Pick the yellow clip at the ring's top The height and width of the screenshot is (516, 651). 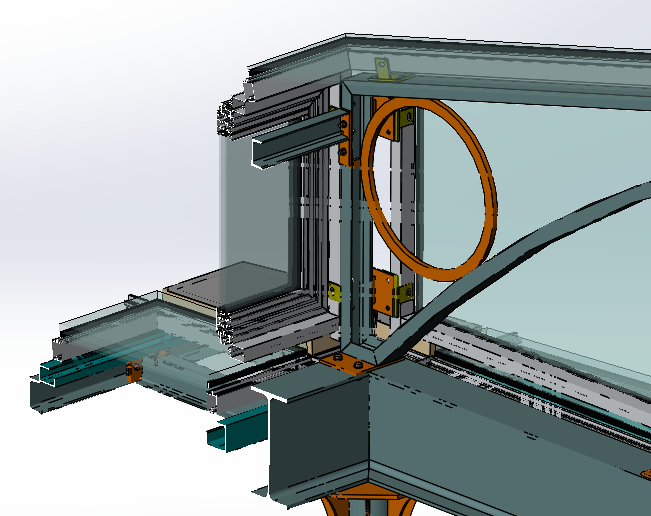click(x=404, y=123)
